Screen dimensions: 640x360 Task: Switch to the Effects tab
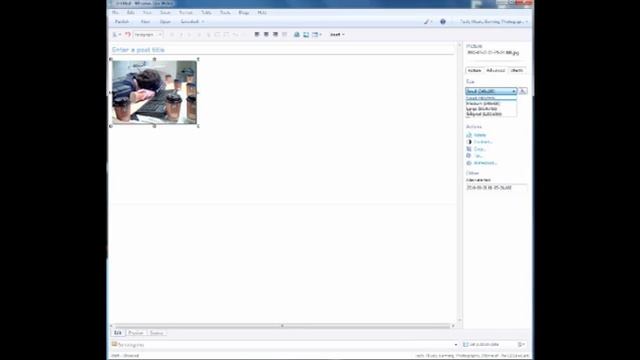click(x=517, y=71)
